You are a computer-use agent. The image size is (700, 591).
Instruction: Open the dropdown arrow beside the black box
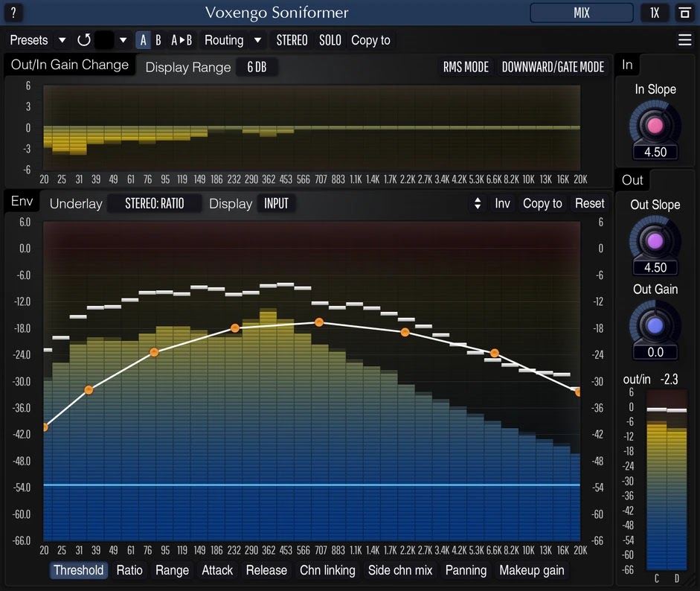123,40
